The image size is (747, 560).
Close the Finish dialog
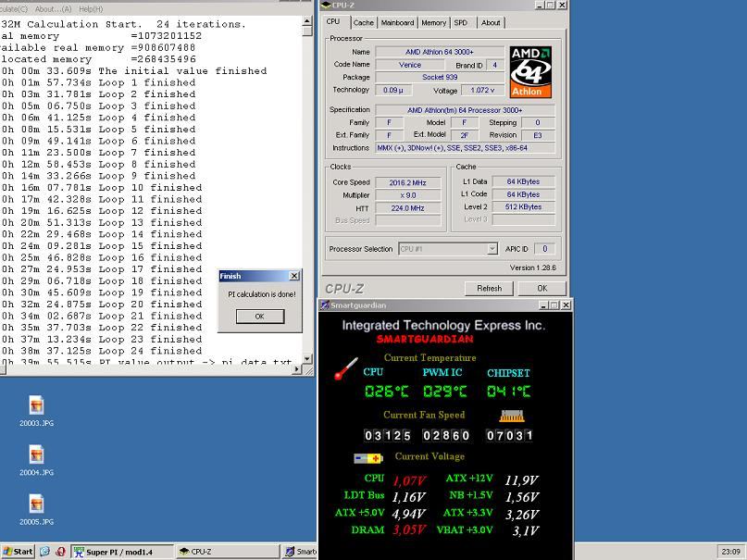click(294, 276)
